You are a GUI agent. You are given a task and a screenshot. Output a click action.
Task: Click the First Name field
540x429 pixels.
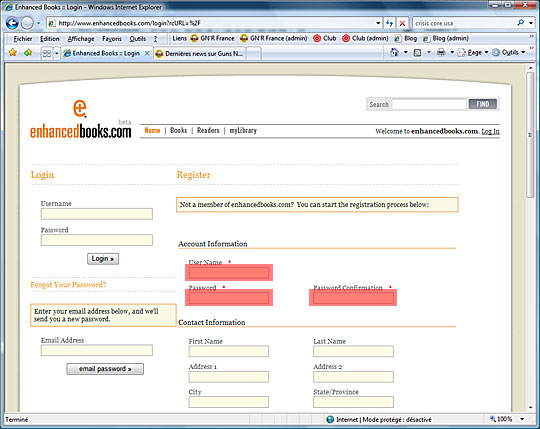tap(229, 351)
